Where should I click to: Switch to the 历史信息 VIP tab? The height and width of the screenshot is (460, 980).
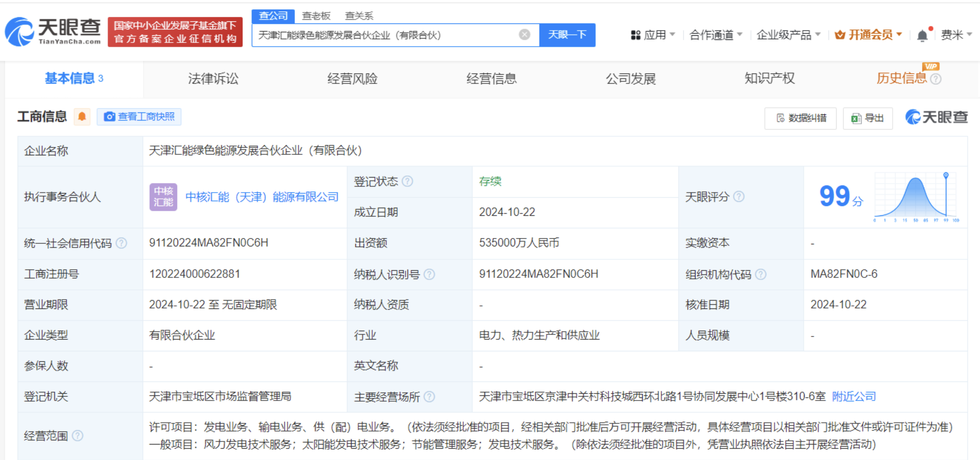pyautogui.click(x=901, y=78)
